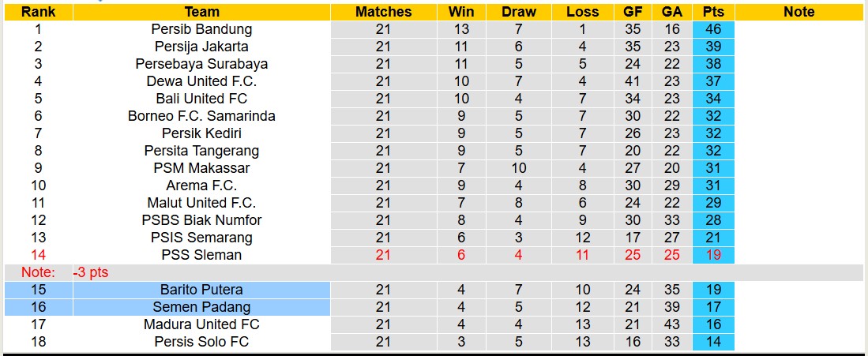Screen dimensions: 868x356
Task: Select the Matches column header
Action: pos(383,12)
